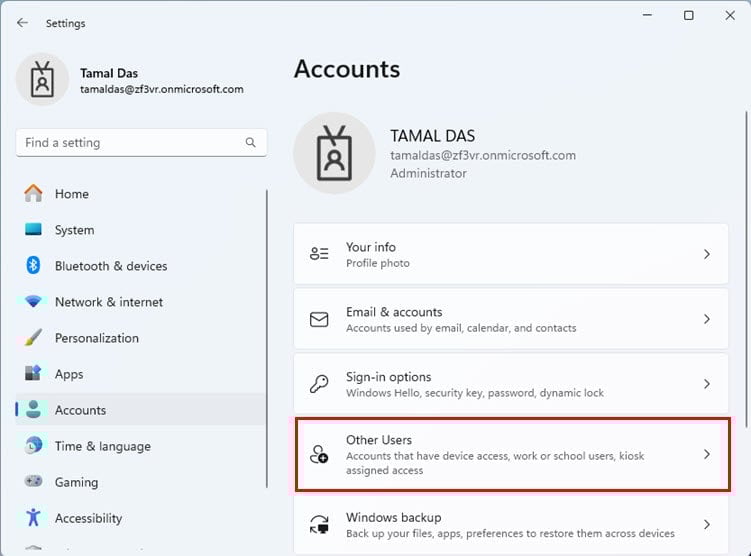Open Network & internet Wi-Fi icon

[34, 302]
